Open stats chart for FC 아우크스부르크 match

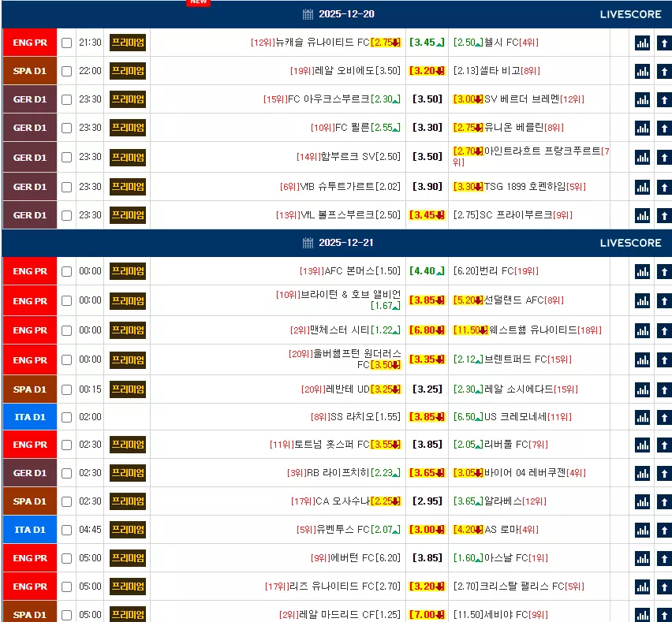point(642,99)
